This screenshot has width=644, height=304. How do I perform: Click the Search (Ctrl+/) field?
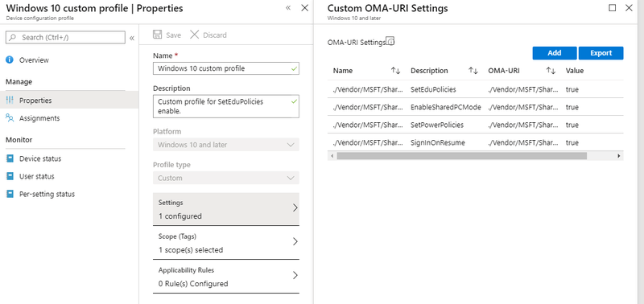[65, 37]
